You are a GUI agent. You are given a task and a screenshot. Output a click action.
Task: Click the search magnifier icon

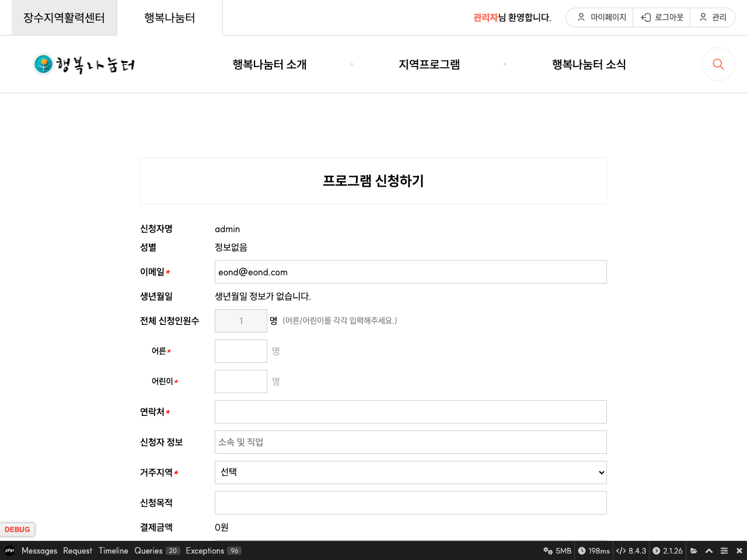point(718,64)
